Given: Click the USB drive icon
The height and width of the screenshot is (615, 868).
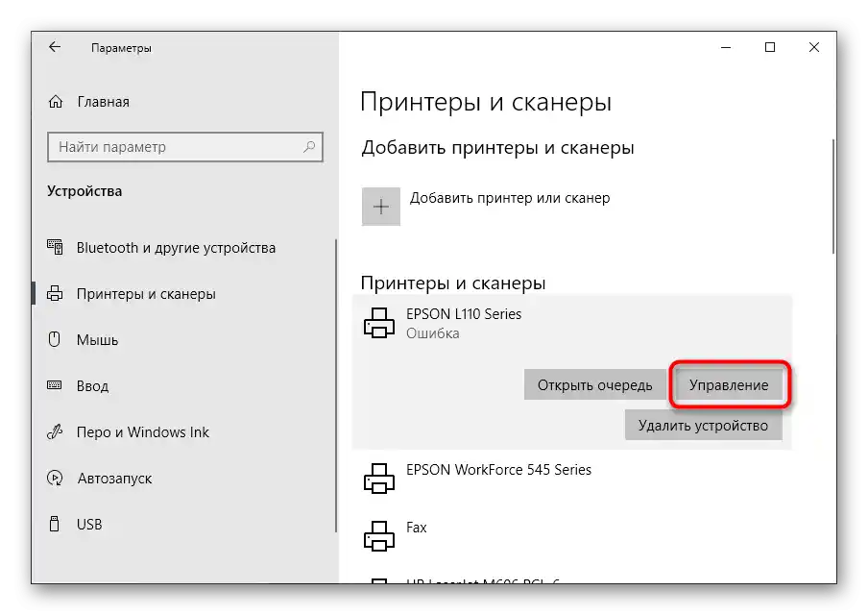Looking at the screenshot, I should [54, 524].
